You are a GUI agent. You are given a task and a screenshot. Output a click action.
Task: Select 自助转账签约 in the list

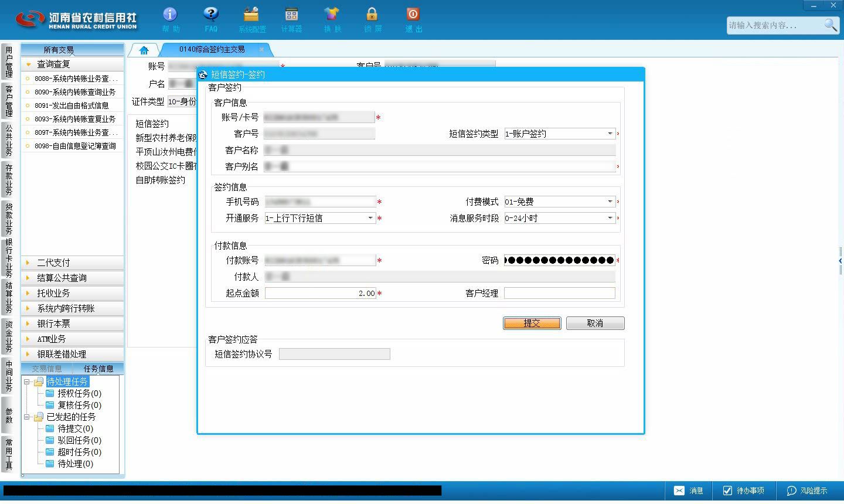click(160, 180)
